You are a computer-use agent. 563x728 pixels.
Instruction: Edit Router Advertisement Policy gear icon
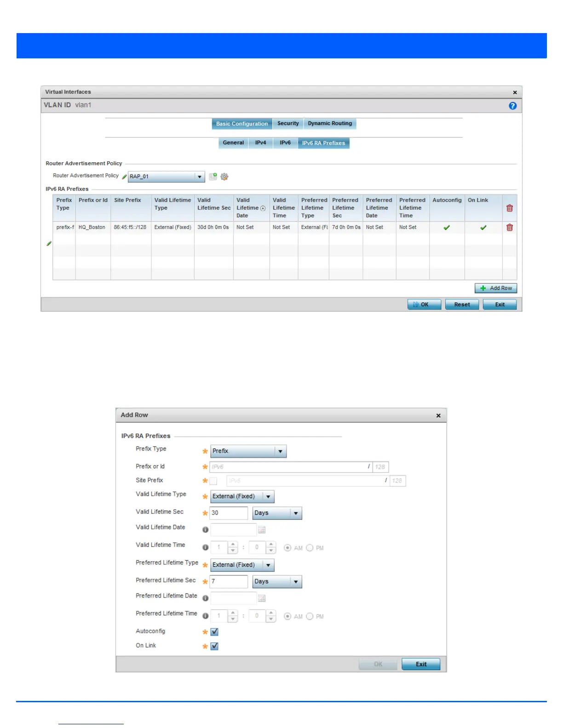coord(224,176)
